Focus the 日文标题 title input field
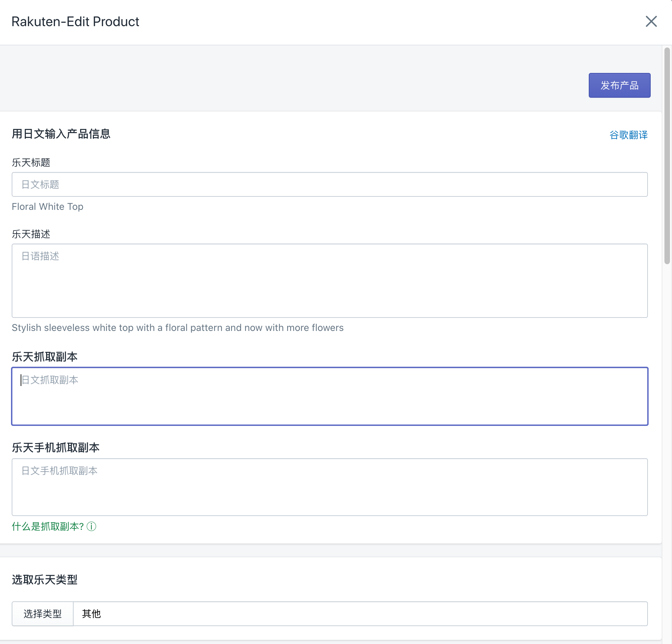This screenshot has height=644, width=672. point(329,184)
